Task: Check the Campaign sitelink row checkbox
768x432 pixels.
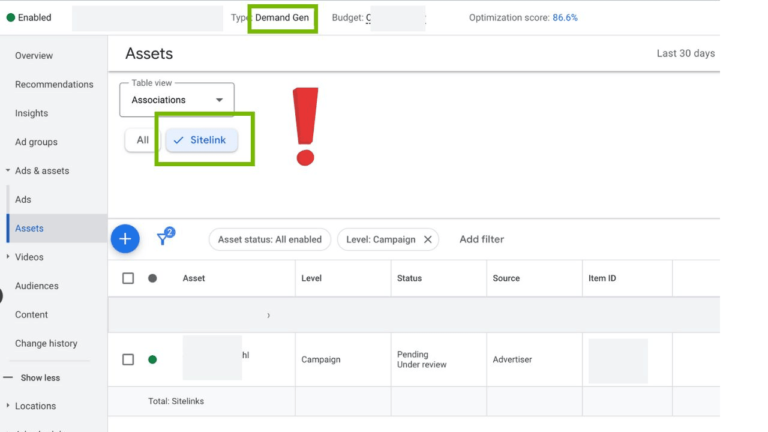Action: 128,360
